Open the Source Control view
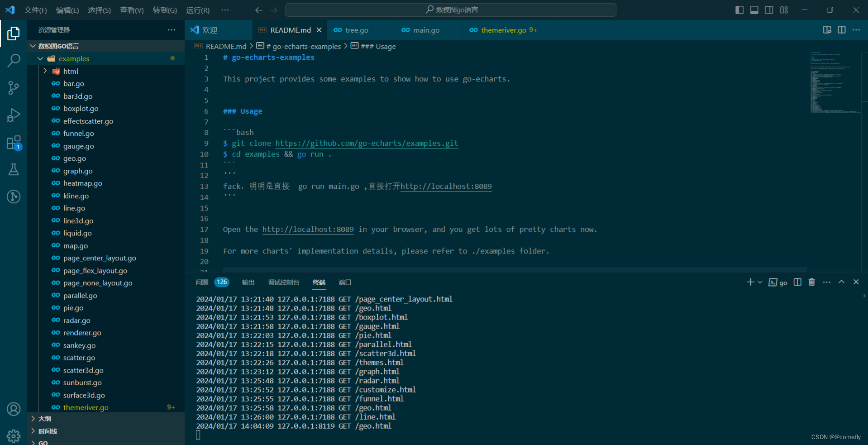868x445 pixels. tap(14, 87)
